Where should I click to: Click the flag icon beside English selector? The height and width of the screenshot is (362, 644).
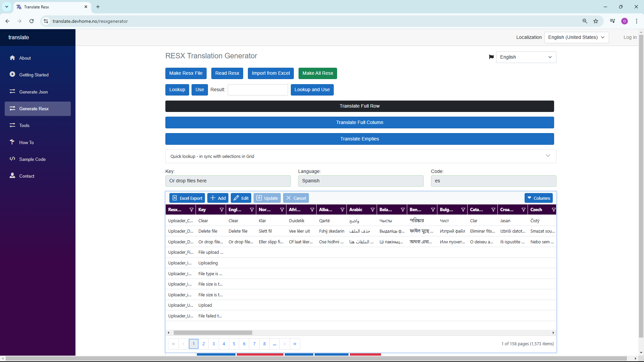(x=491, y=57)
